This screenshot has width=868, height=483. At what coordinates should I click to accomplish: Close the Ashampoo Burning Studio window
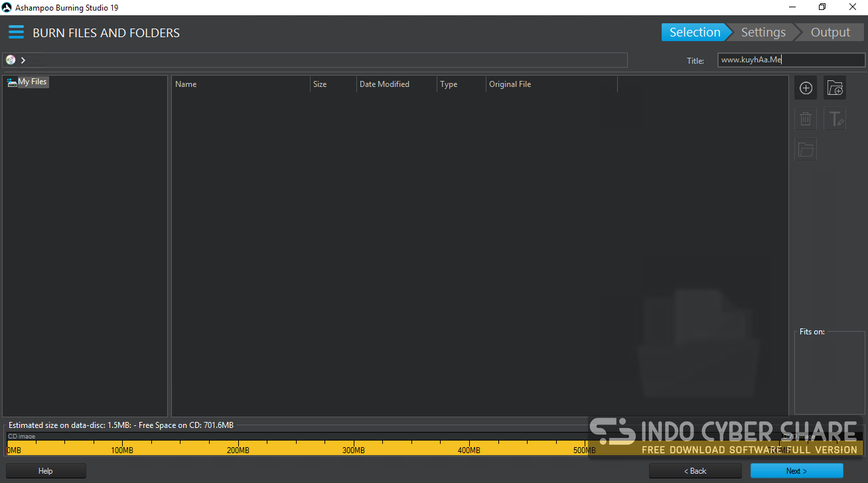(852, 7)
